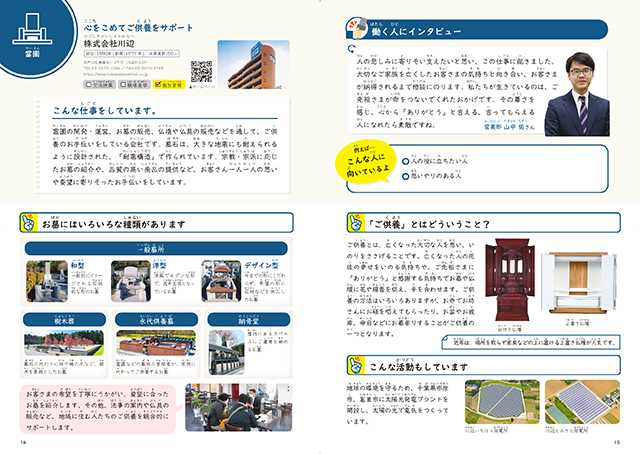Viewport: 640px width, 454px height.
Task: Select the 樹木葬 grave type label
Action: coord(66,321)
